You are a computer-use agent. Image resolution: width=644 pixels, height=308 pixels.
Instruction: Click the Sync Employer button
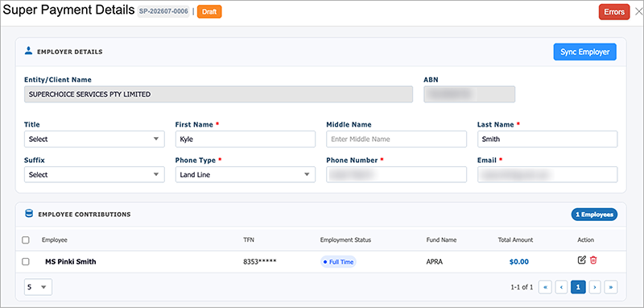(x=585, y=52)
